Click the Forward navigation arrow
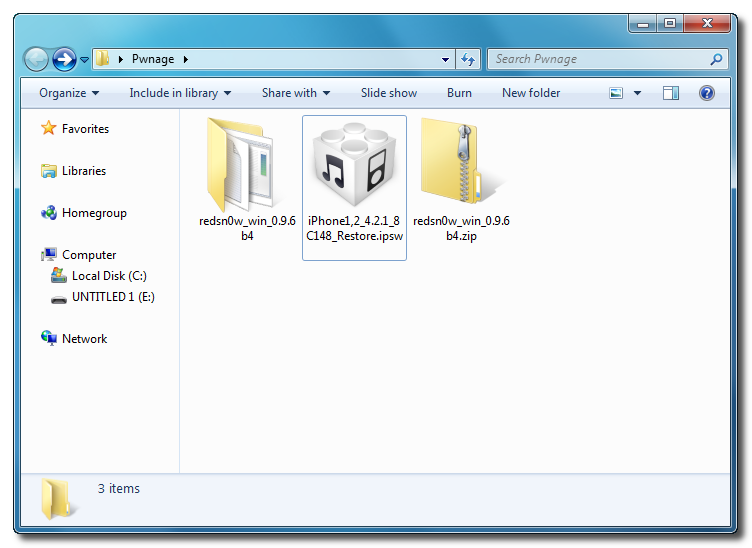Screen dimensions: 752x548 [64, 60]
